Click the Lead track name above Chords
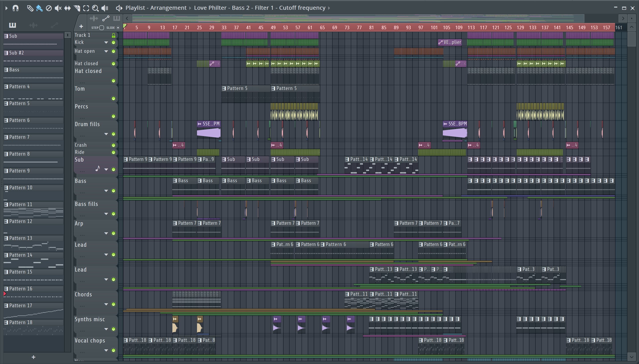This screenshot has height=364, width=639. tap(81, 270)
